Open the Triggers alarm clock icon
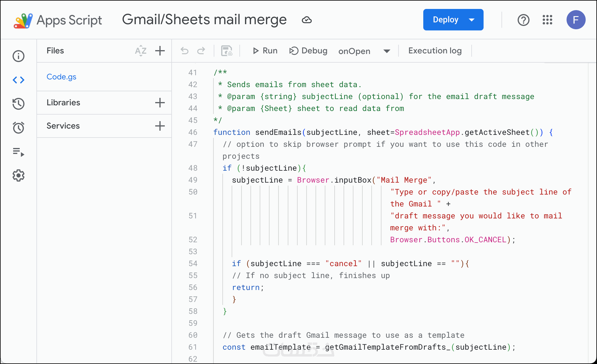The image size is (597, 364). 19,128
